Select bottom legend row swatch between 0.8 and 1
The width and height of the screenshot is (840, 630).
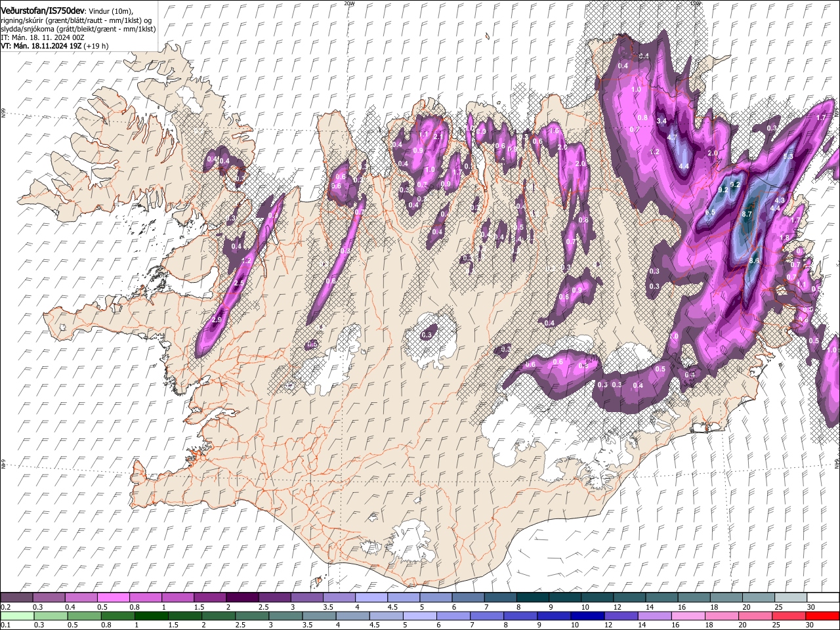pyautogui.click(x=118, y=616)
